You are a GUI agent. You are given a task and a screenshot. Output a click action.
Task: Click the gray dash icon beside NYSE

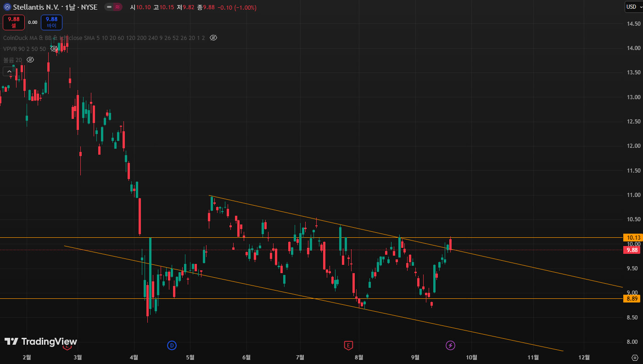tap(108, 7)
